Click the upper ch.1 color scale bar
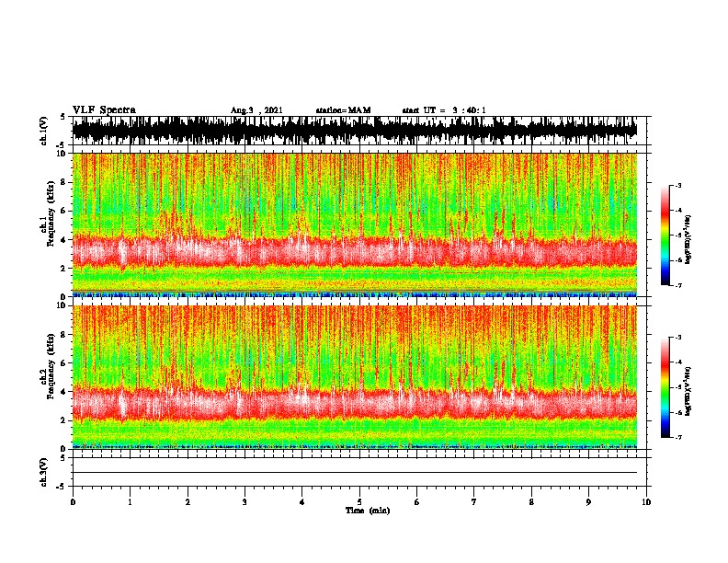728x563 pixels. [x=665, y=236]
